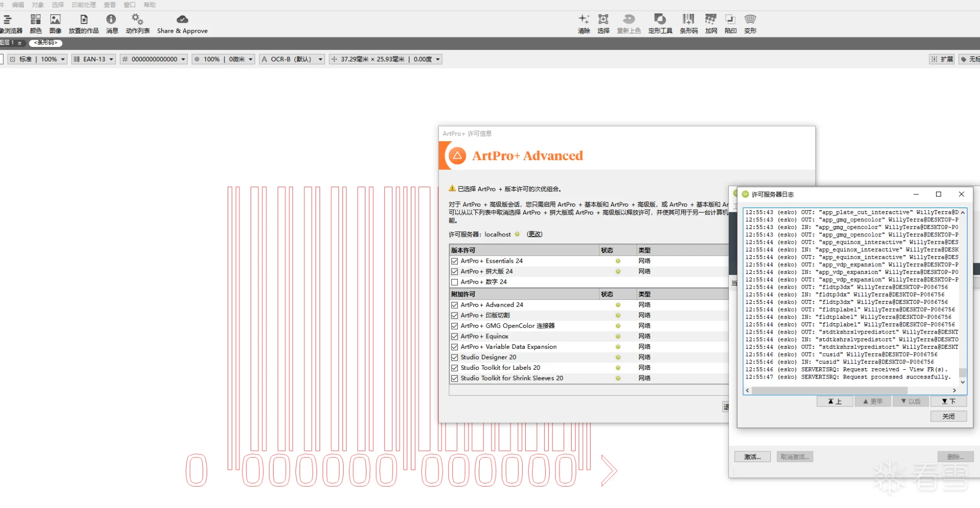Toggle the ArtPro+ Essentials 24 checkbox
The width and height of the screenshot is (980, 508).
(454, 261)
